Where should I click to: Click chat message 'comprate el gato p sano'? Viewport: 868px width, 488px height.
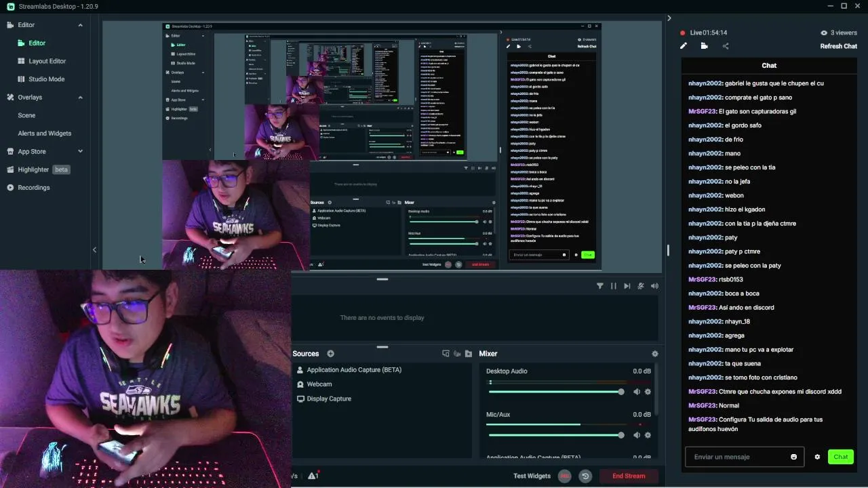pyautogui.click(x=758, y=98)
